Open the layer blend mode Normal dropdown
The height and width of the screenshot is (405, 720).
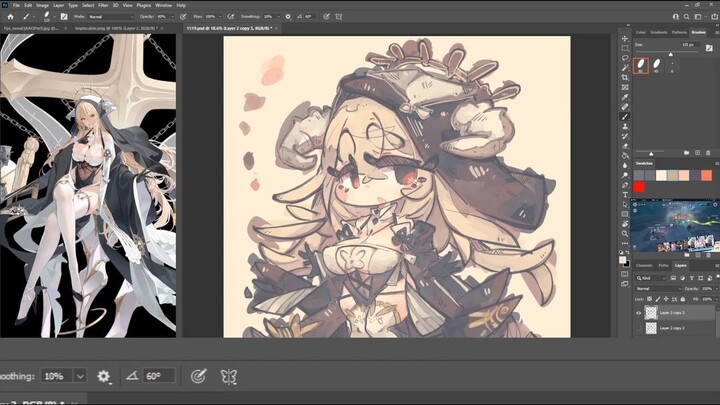coord(658,289)
